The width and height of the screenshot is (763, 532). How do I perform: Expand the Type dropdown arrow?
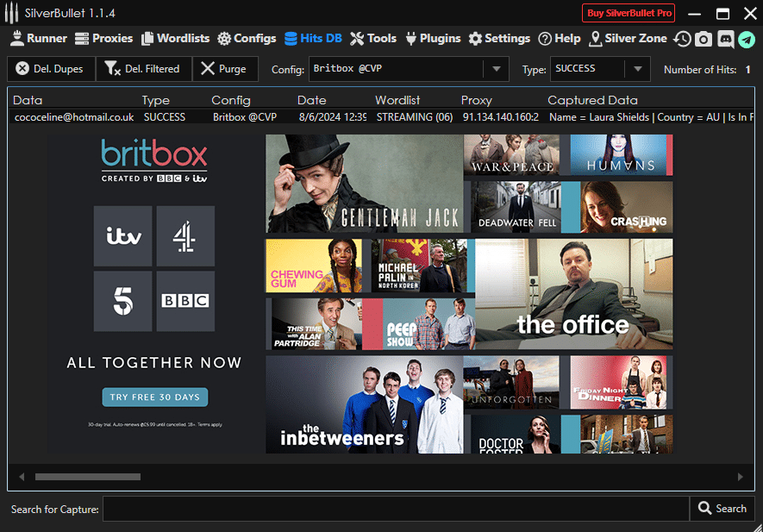pyautogui.click(x=637, y=69)
